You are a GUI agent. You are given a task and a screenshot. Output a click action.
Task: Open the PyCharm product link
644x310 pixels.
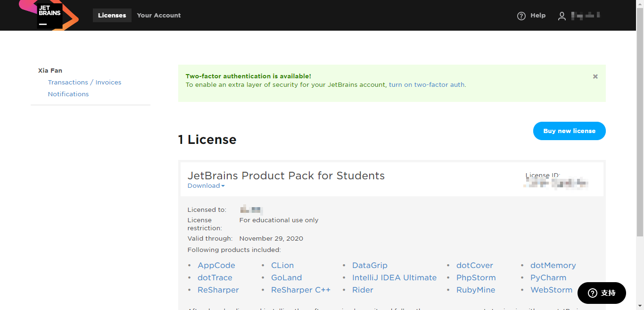click(548, 278)
